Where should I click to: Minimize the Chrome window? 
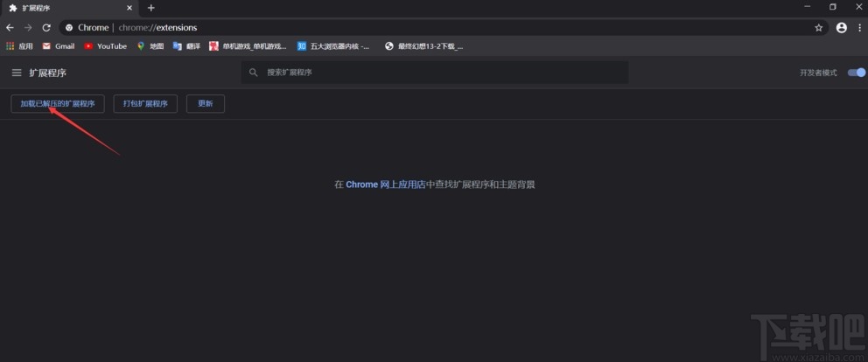[809, 7]
